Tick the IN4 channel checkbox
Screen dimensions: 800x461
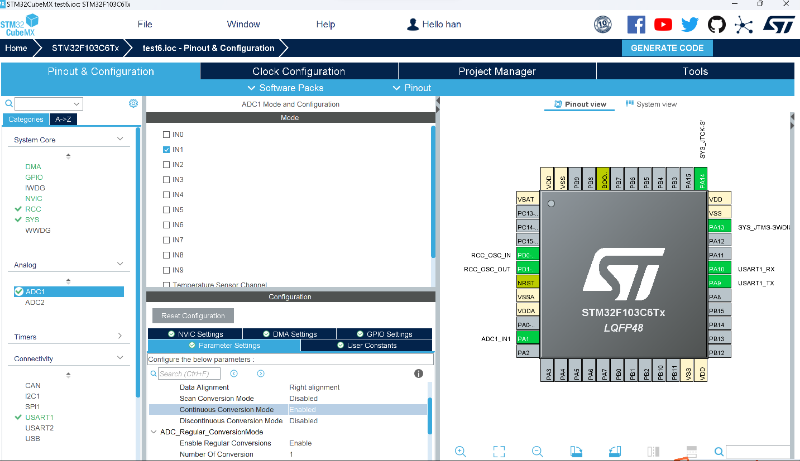click(x=167, y=194)
